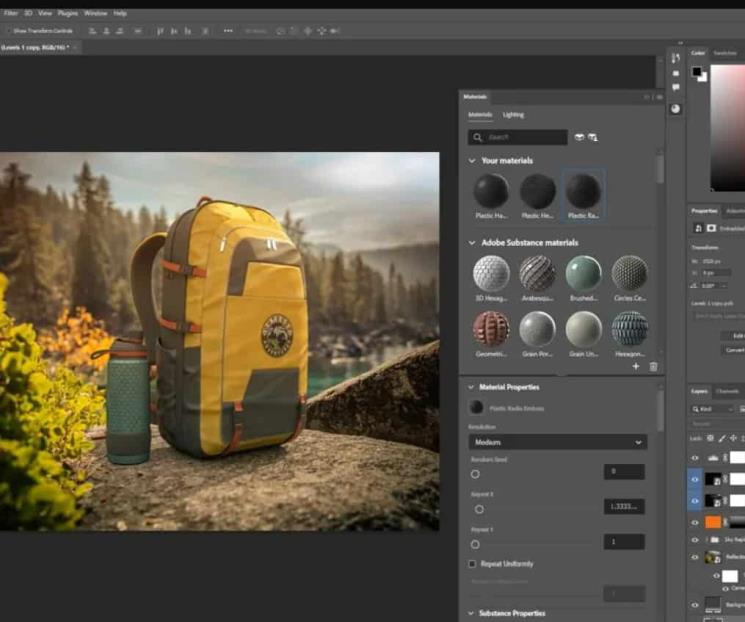Click the three-dots more options in options bar
The width and height of the screenshot is (745, 622).
[x=228, y=31]
